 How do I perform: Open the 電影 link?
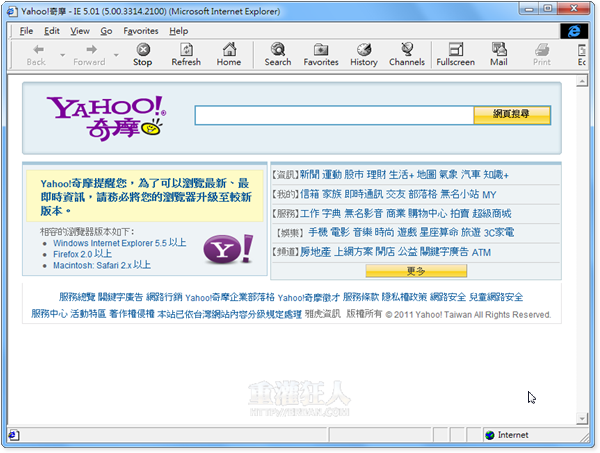[x=340, y=232]
